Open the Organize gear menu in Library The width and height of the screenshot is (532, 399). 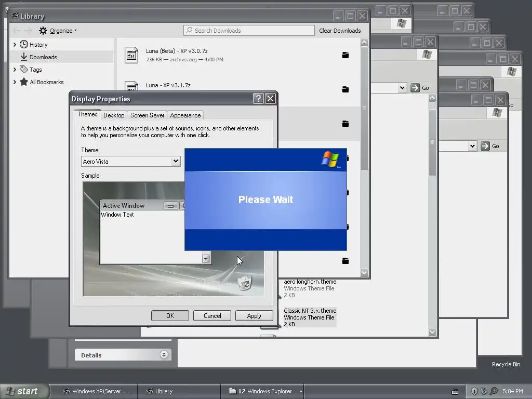point(43,31)
